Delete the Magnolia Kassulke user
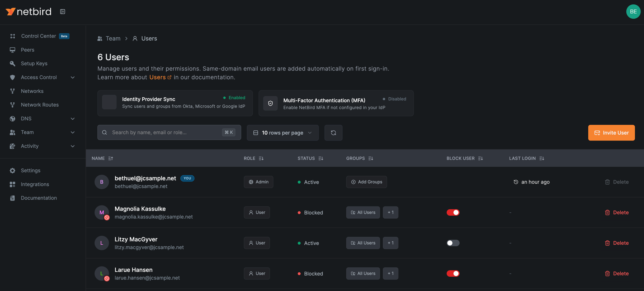The height and width of the screenshot is (291, 644). point(617,212)
